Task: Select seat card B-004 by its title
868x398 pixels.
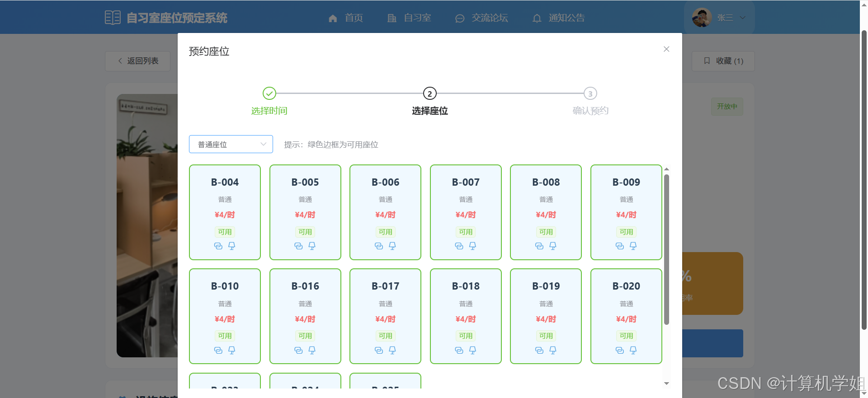Action: coord(225,182)
